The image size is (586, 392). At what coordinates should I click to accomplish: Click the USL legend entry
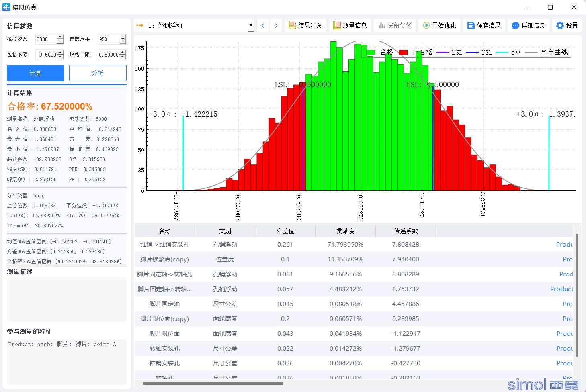pos(479,52)
